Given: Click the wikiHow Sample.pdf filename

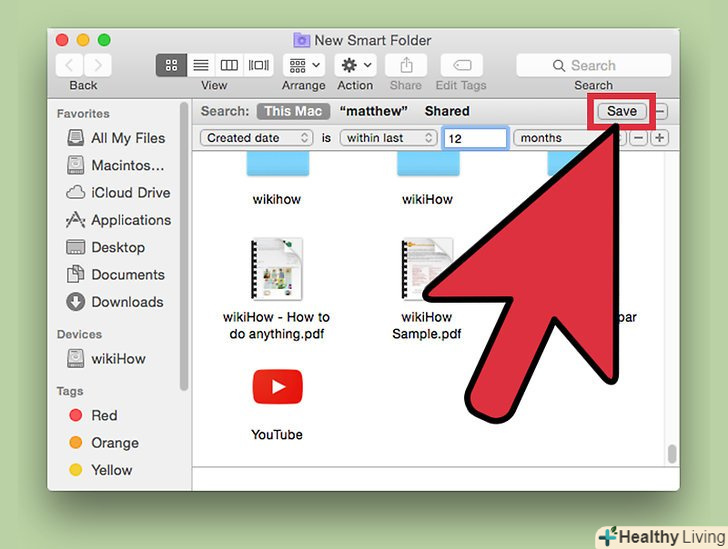Looking at the screenshot, I should tap(427, 325).
